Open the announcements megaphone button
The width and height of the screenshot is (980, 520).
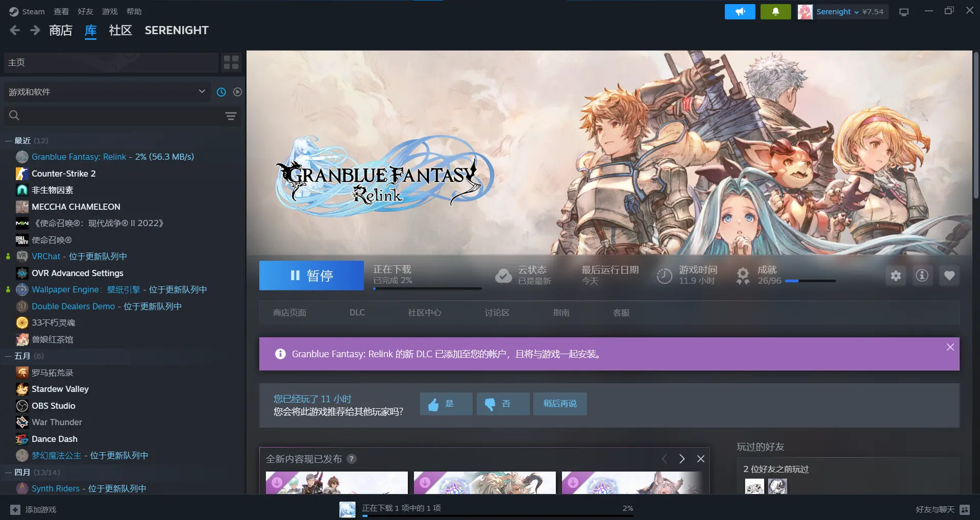(x=740, y=12)
